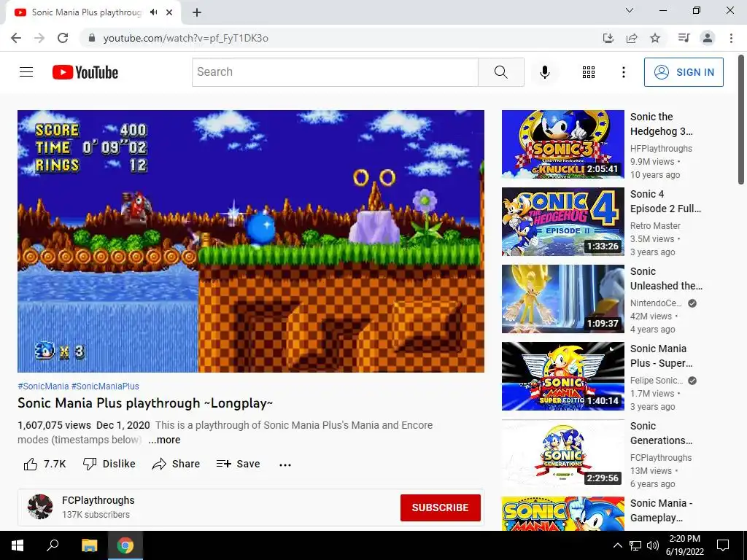
Task: Open 'Sonic Mania - Gameplay...' title
Action: tap(661, 510)
